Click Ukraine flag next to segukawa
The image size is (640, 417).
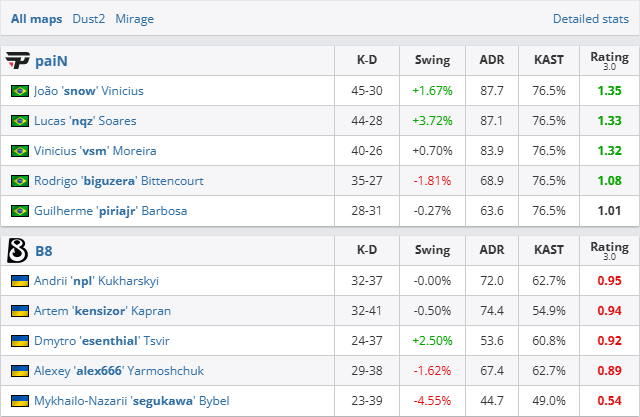(x=19, y=401)
